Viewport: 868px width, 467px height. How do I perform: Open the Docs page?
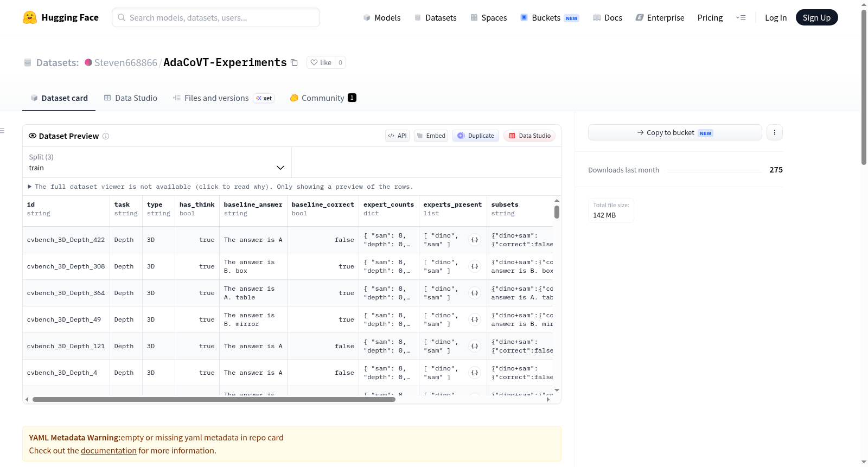tap(607, 17)
